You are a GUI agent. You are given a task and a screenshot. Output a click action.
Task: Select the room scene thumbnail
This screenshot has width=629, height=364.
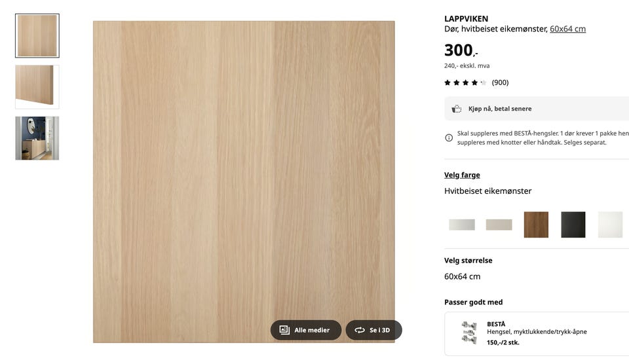click(37, 138)
